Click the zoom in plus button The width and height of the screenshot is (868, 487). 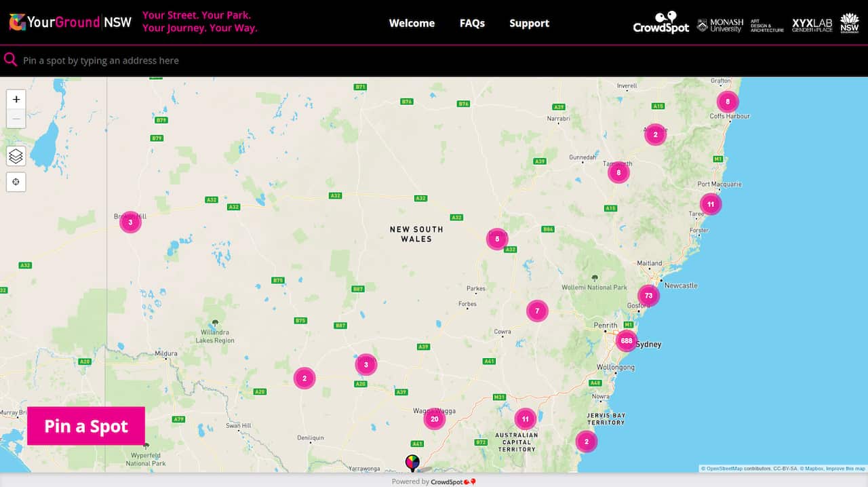pyautogui.click(x=16, y=99)
